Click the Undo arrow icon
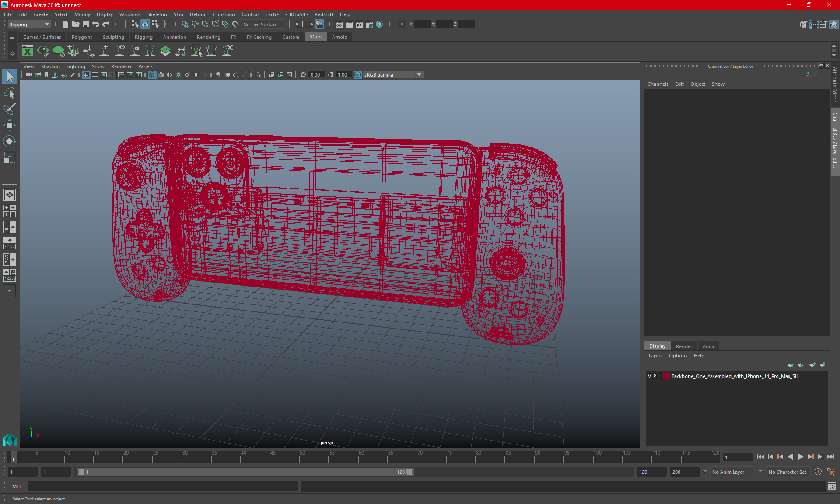Image resolution: width=840 pixels, height=504 pixels. [96, 24]
